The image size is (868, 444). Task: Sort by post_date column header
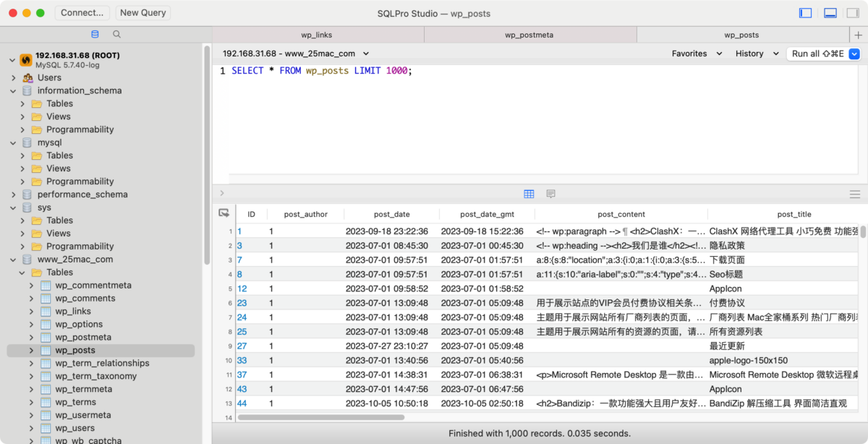pos(391,214)
